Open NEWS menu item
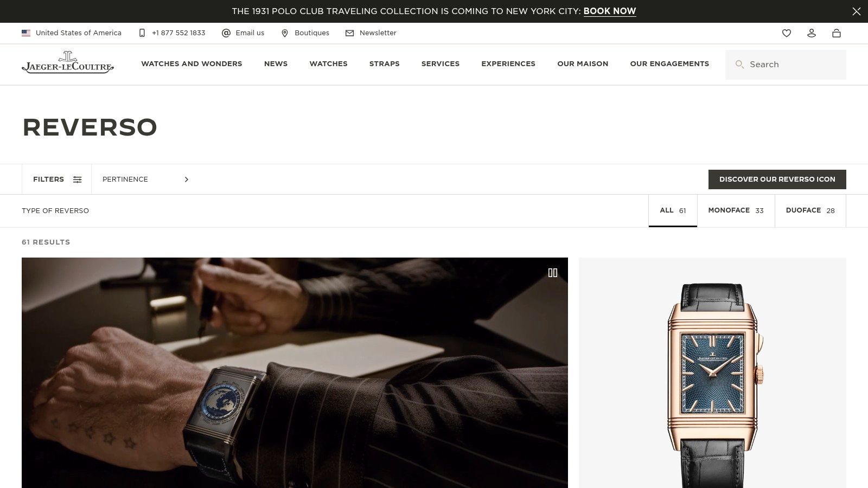The width and height of the screenshot is (868, 488). (x=276, y=64)
